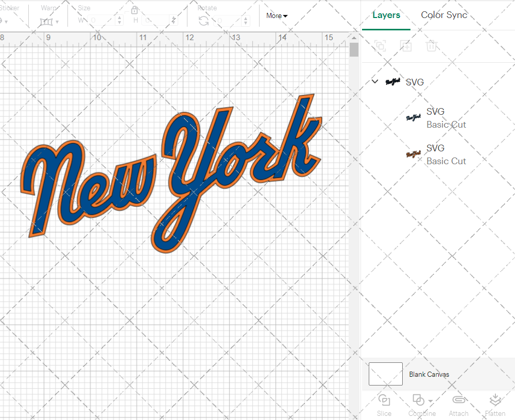
Task: Switch to the Color Sync tab
Action: click(x=444, y=15)
